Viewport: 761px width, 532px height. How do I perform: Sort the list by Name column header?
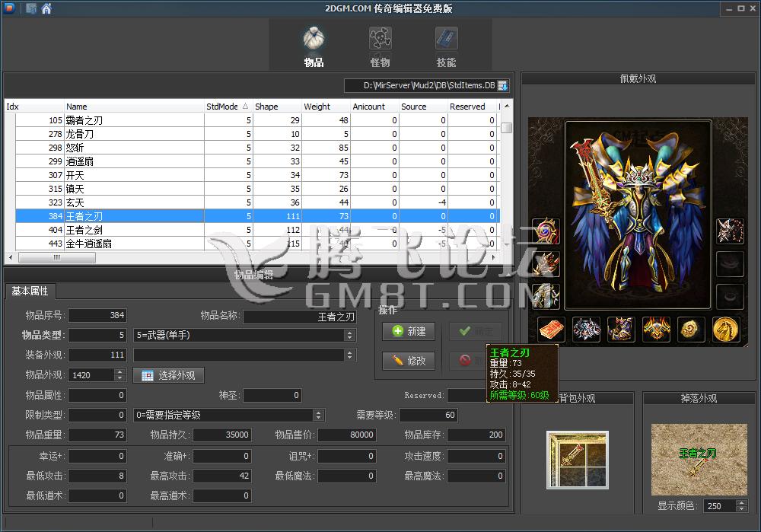(x=135, y=107)
